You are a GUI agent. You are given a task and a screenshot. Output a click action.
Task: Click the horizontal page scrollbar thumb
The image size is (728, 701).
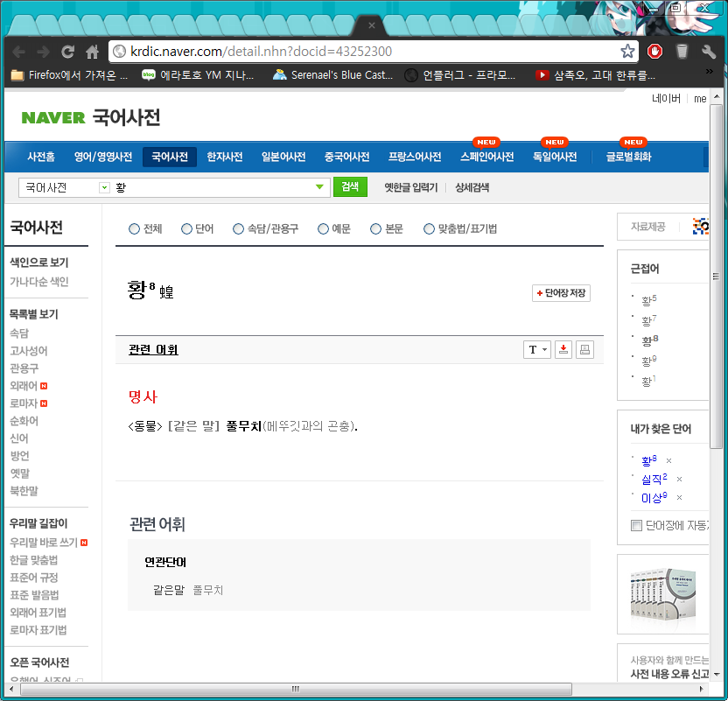coord(296,689)
